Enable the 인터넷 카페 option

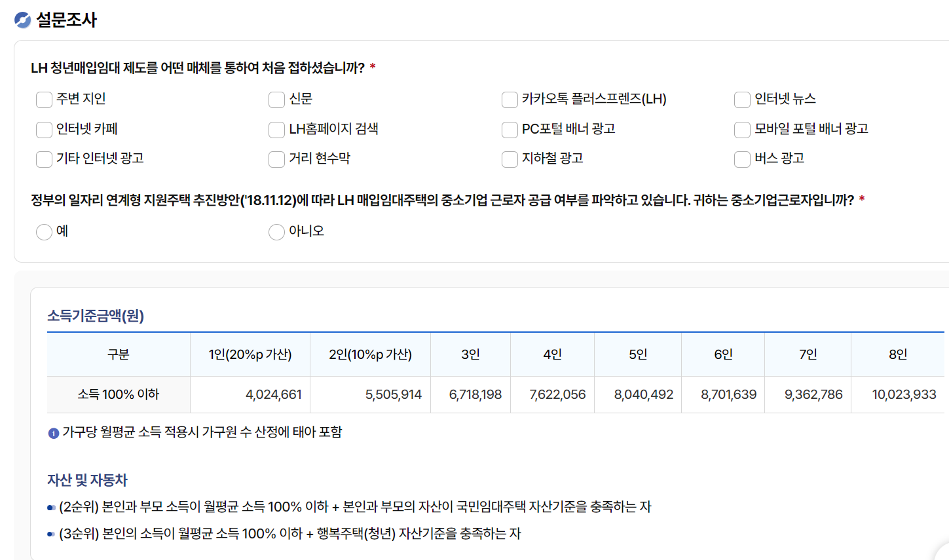click(x=44, y=130)
